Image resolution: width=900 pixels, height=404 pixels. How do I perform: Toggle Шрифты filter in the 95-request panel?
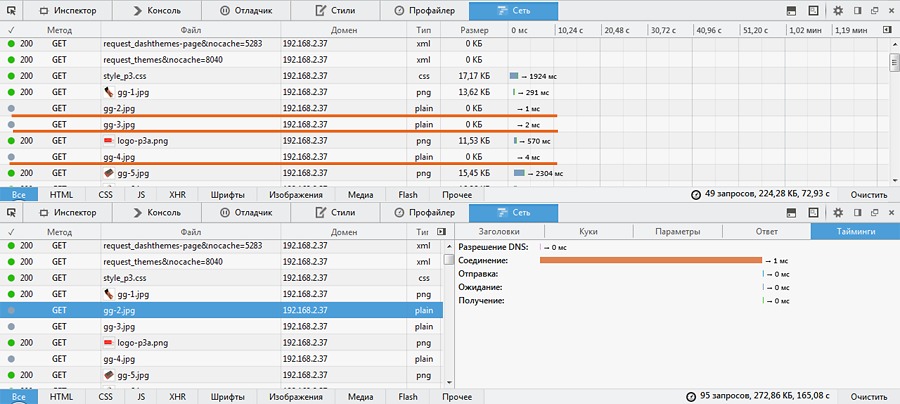[x=227, y=397]
